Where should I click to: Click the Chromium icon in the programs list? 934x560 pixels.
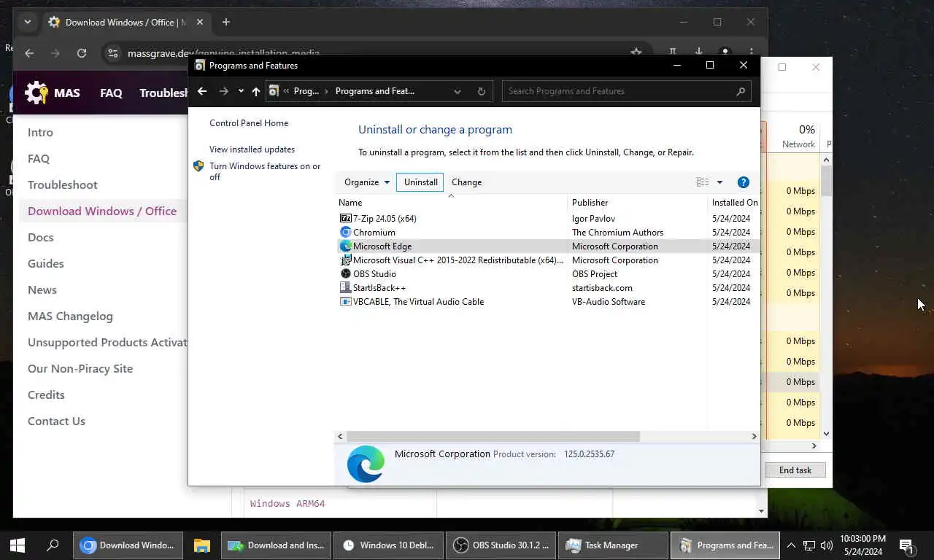[346, 232]
